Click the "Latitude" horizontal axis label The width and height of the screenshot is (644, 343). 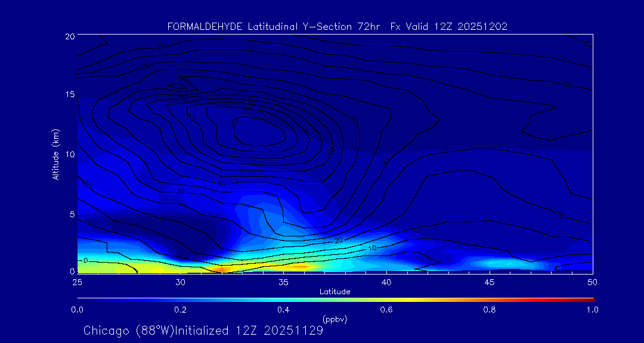point(335,292)
